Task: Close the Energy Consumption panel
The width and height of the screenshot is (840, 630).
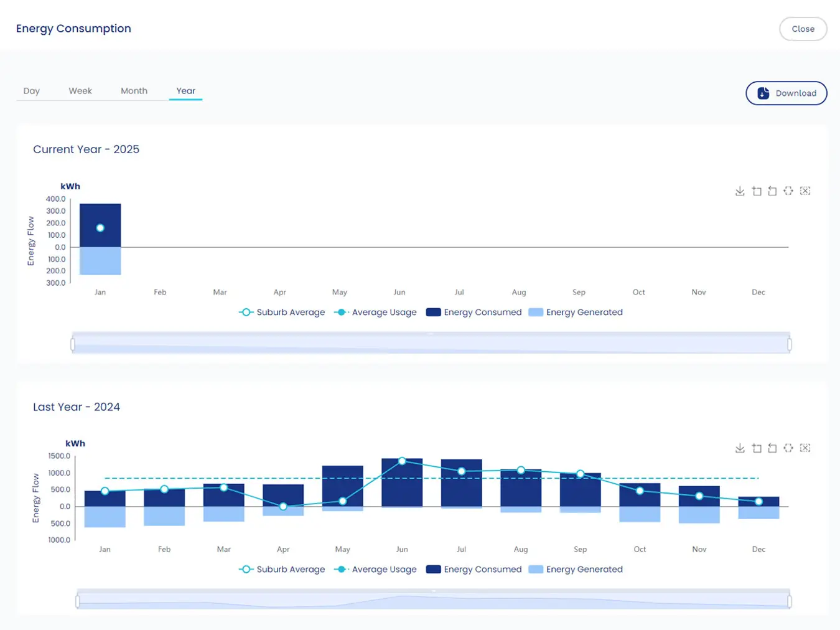Action: pyautogui.click(x=803, y=29)
